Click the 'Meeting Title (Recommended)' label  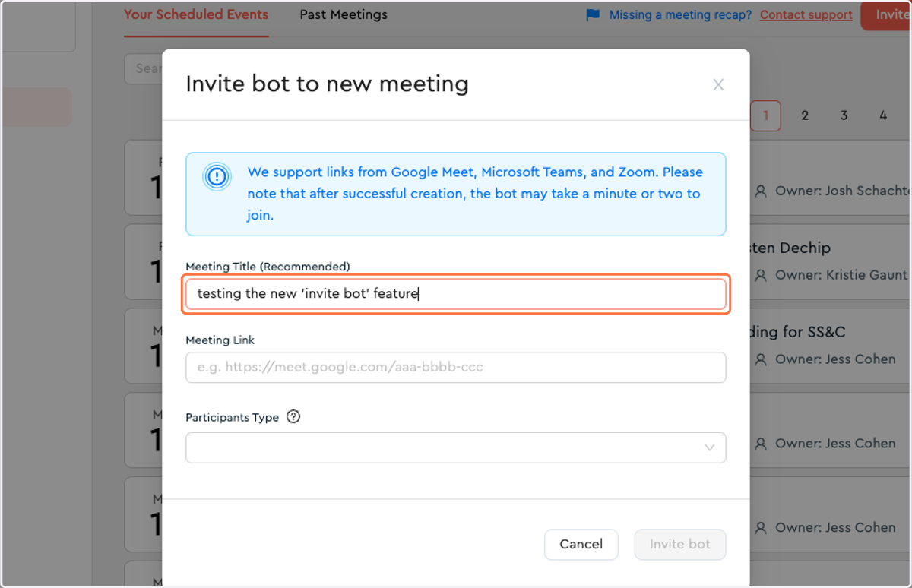point(268,267)
